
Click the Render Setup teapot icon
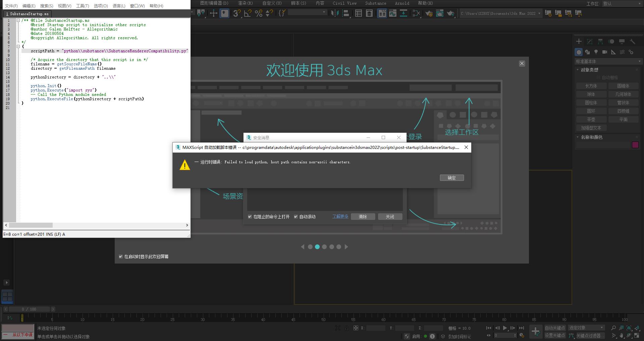429,13
